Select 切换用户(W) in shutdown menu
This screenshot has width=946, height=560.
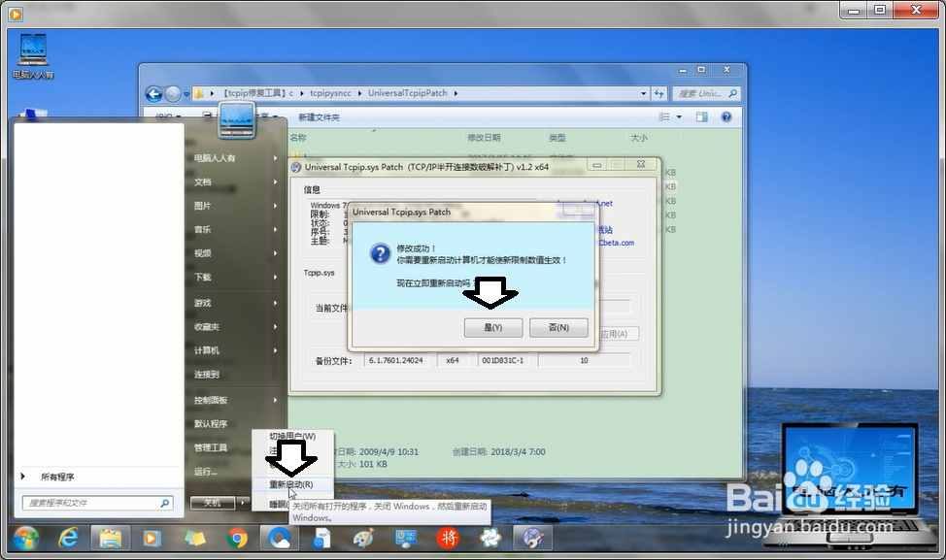[x=292, y=436]
